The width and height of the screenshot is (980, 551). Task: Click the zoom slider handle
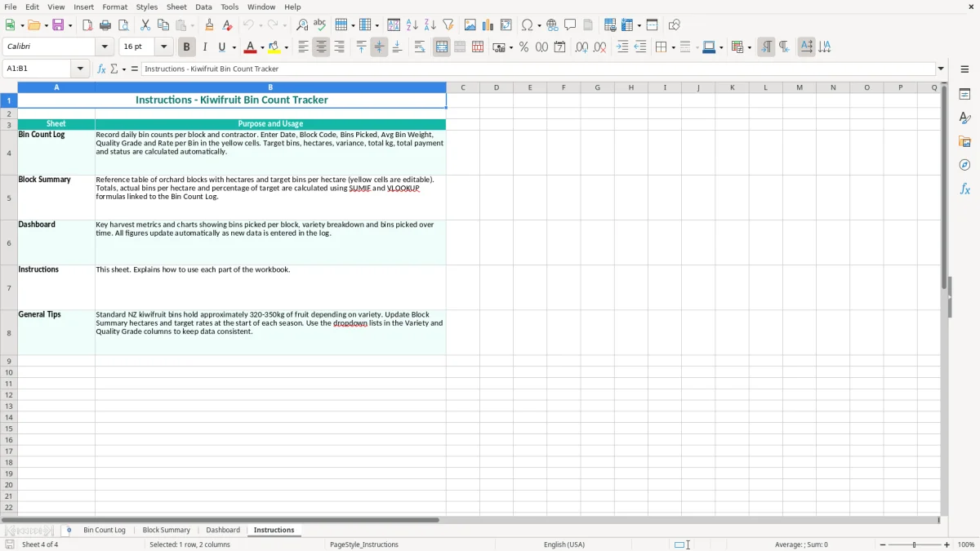(x=915, y=544)
